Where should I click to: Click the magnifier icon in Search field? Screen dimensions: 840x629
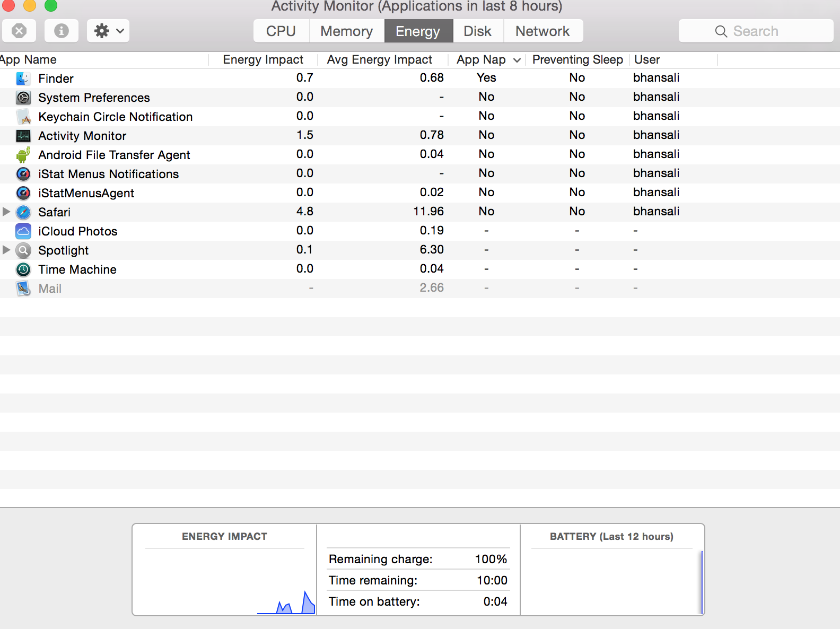pos(721,31)
